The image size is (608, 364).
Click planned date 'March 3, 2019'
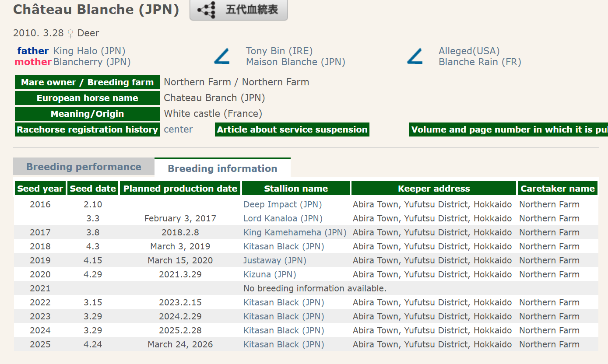[180, 246]
